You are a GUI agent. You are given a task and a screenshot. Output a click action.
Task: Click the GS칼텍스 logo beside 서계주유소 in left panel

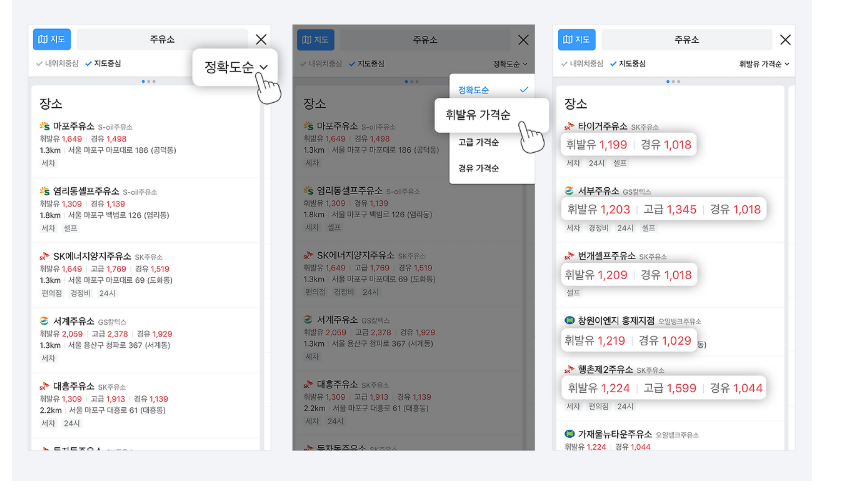[x=44, y=321]
